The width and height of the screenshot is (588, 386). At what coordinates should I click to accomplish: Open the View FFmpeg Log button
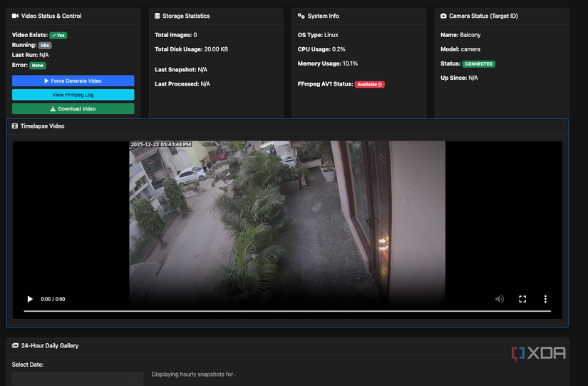pos(73,95)
